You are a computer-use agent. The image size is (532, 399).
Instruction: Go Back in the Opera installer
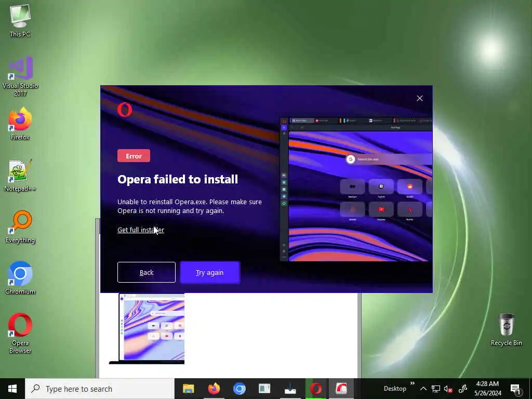(x=146, y=272)
